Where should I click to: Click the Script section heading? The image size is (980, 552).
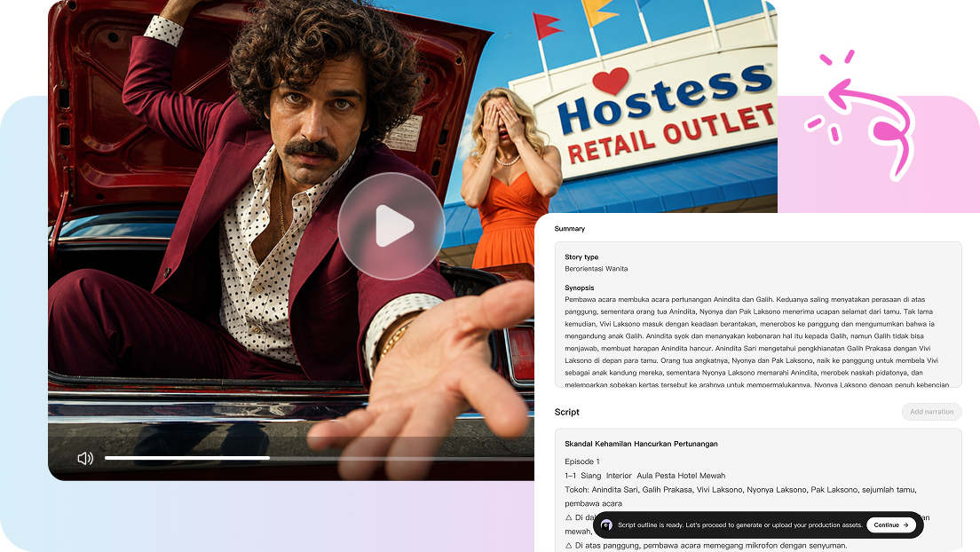pyautogui.click(x=567, y=412)
